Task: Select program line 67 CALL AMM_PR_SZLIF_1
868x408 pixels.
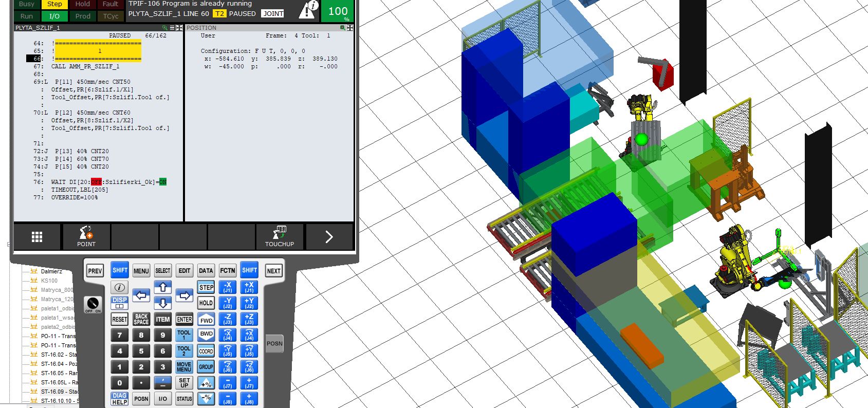Action: [x=85, y=66]
